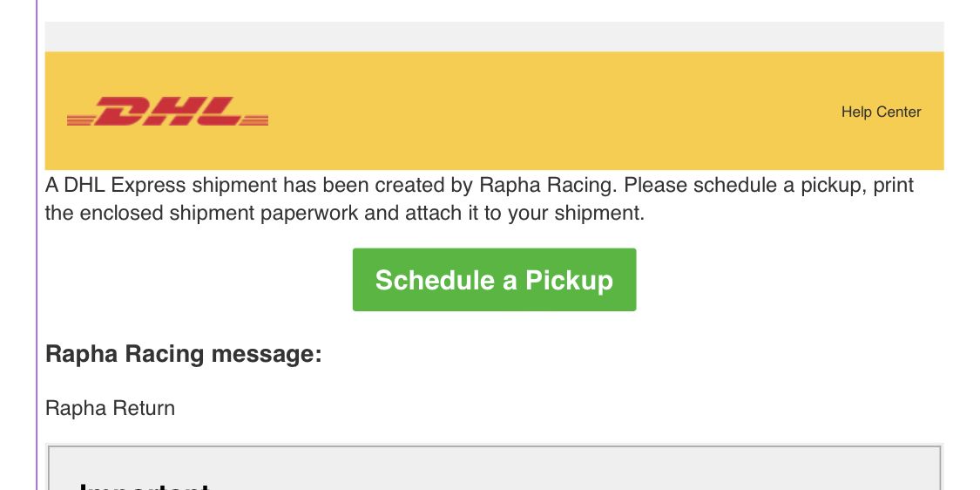Open the Help Center link

tap(881, 112)
